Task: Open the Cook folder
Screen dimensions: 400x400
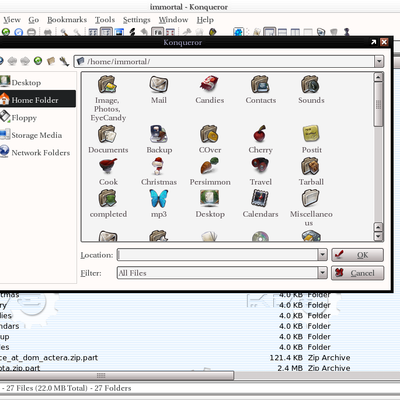Action: coord(108,166)
